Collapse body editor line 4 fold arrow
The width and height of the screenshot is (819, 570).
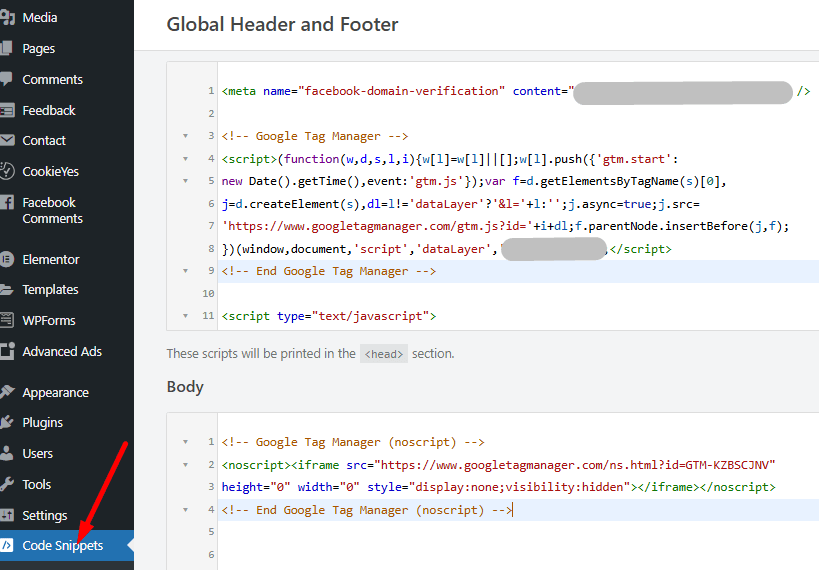pyautogui.click(x=185, y=509)
